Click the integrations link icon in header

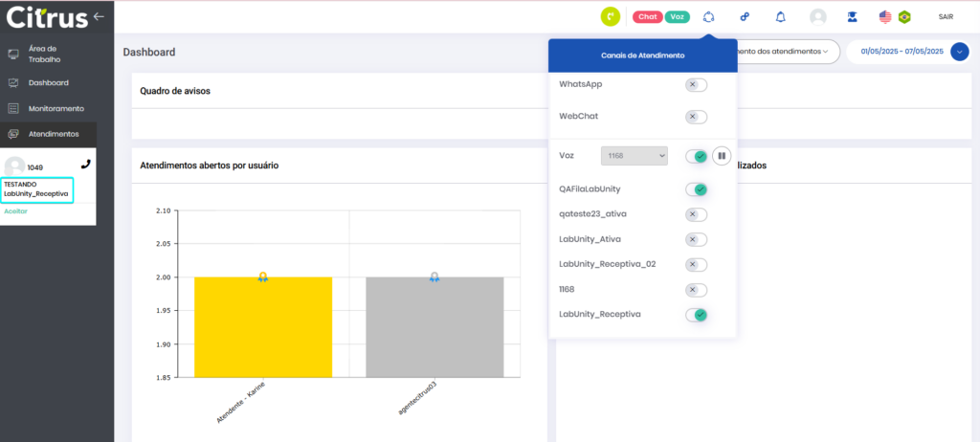tap(745, 16)
